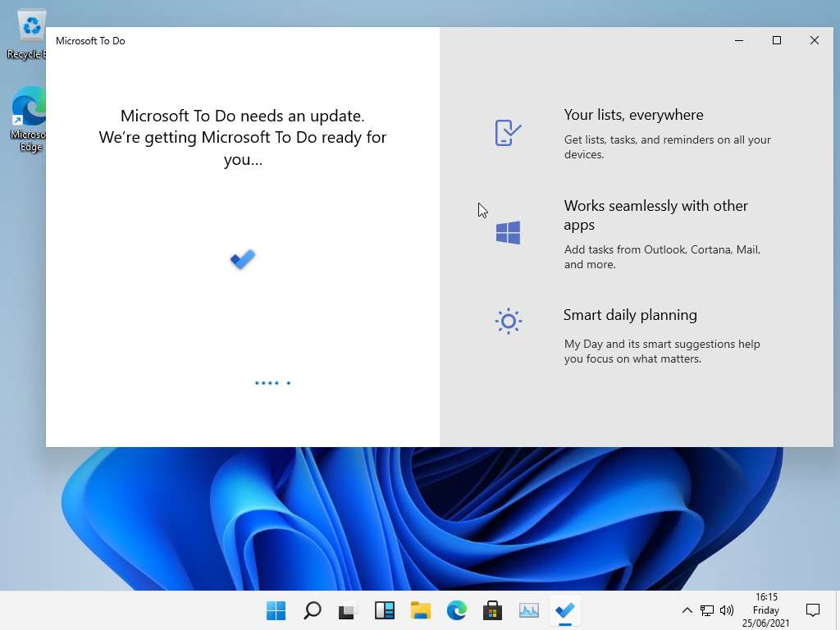The image size is (840, 630).
Task: Expand the hidden system tray icons chevron
Action: [x=687, y=610]
